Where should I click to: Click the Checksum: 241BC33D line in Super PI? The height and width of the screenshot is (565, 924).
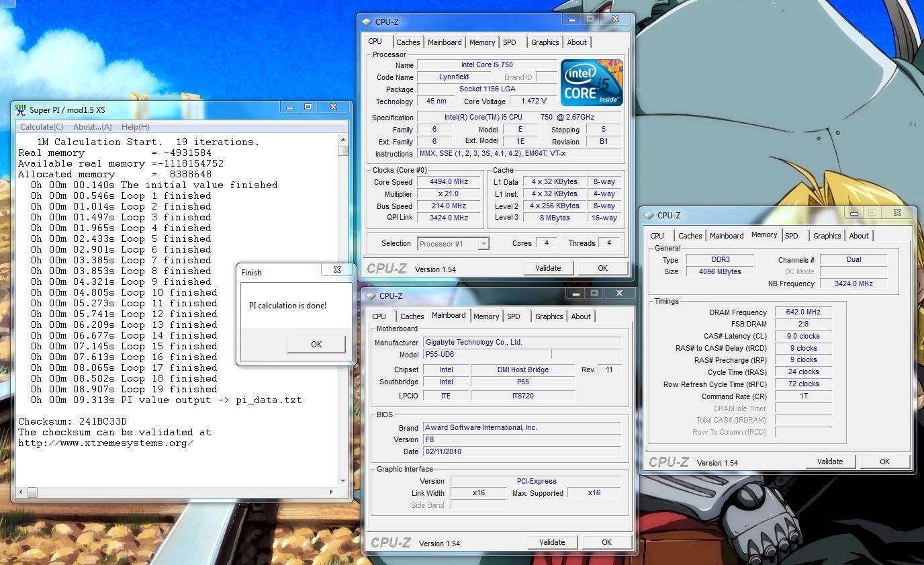(73, 421)
